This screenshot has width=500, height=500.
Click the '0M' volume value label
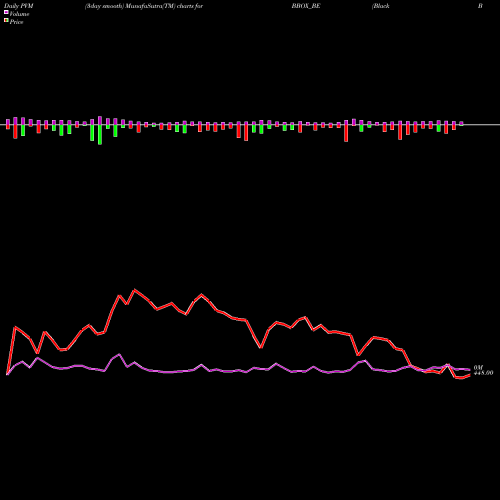click(x=478, y=367)
